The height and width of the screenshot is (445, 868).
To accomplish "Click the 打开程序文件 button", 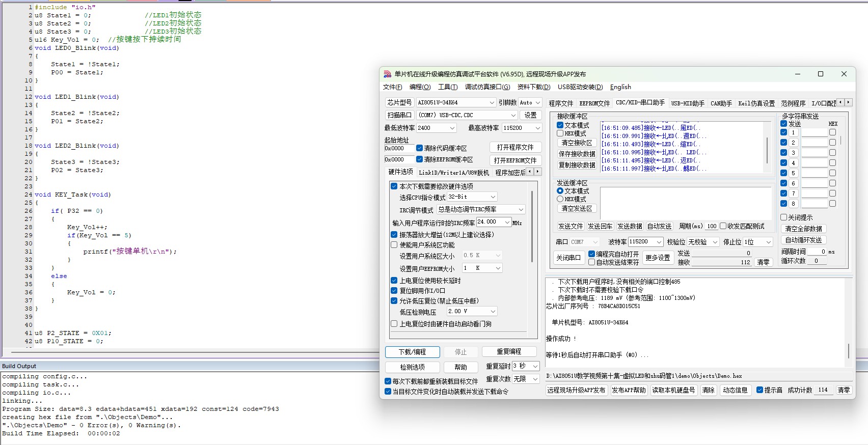I will [515, 147].
